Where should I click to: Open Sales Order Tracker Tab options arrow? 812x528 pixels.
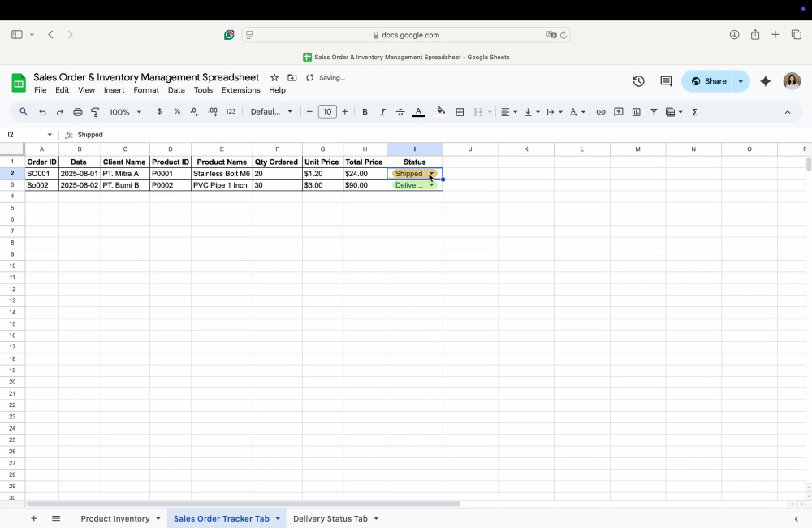(278, 519)
